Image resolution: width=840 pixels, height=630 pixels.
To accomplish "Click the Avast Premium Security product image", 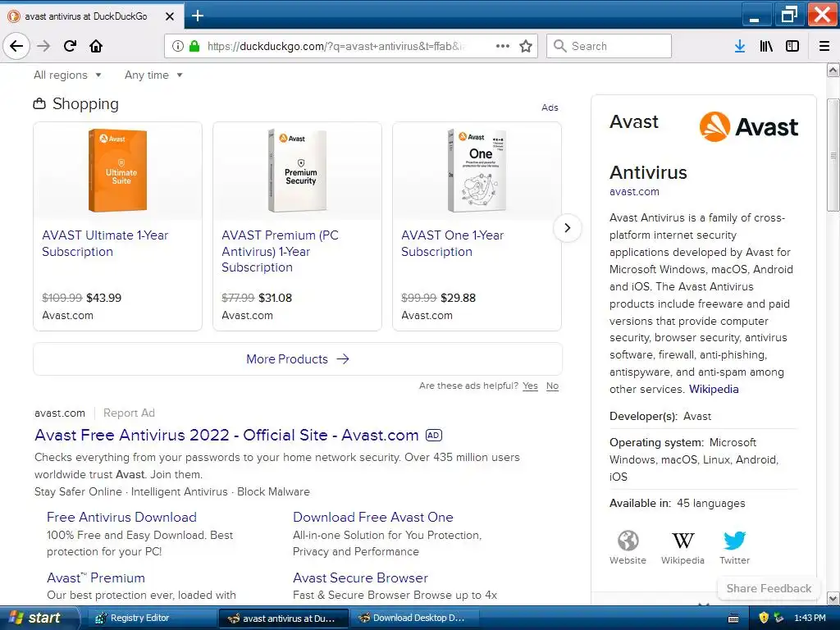I will click(297, 171).
